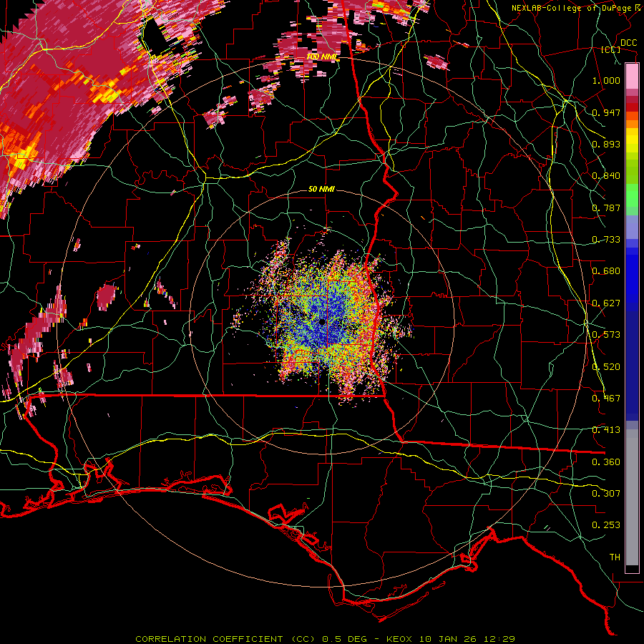The height and width of the screenshot is (644, 644).
Task: Click the DCC legend title
Action: [x=629, y=43]
